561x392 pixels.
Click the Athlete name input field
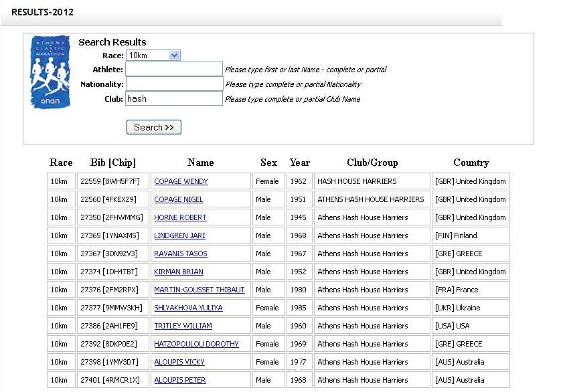point(174,69)
